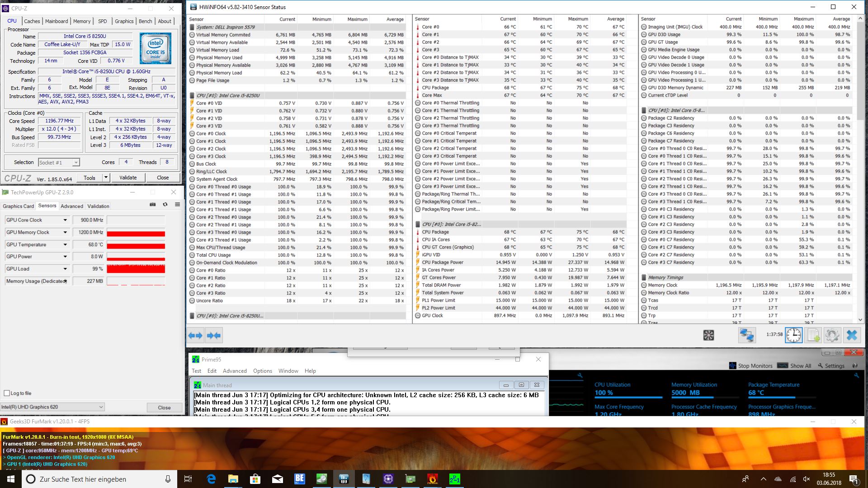The width and height of the screenshot is (868, 488).
Task: Switch to CPU-Z Mainboard tab
Action: click(x=57, y=21)
